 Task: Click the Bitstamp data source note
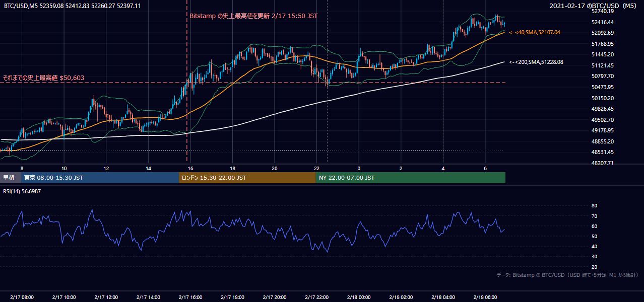tap(567, 275)
